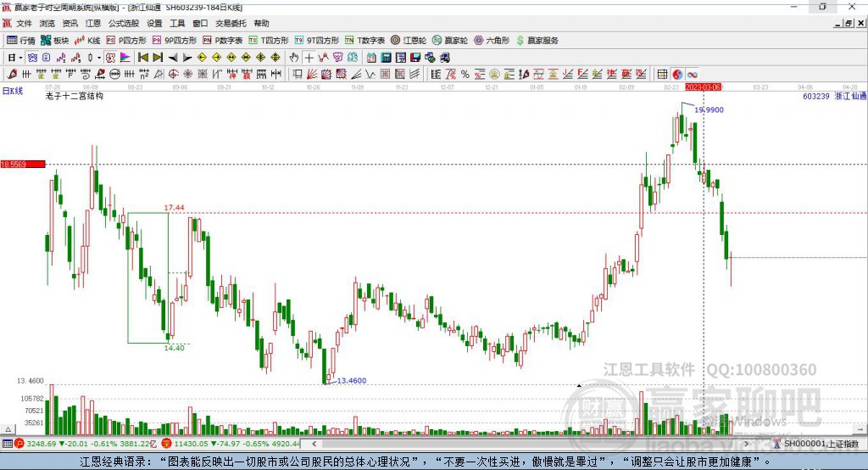Click the 13.4600 low price label
The width and height of the screenshot is (868, 470).
point(352,380)
